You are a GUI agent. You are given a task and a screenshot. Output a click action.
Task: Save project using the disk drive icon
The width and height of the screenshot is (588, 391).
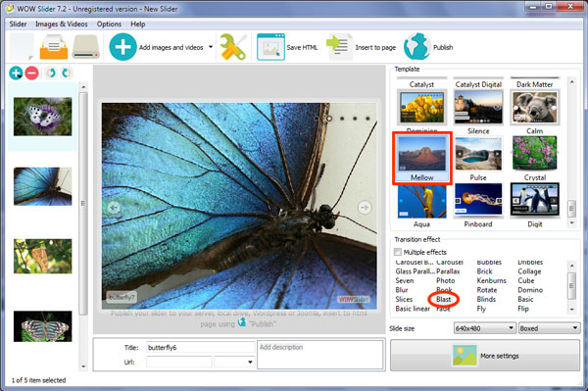point(86,47)
